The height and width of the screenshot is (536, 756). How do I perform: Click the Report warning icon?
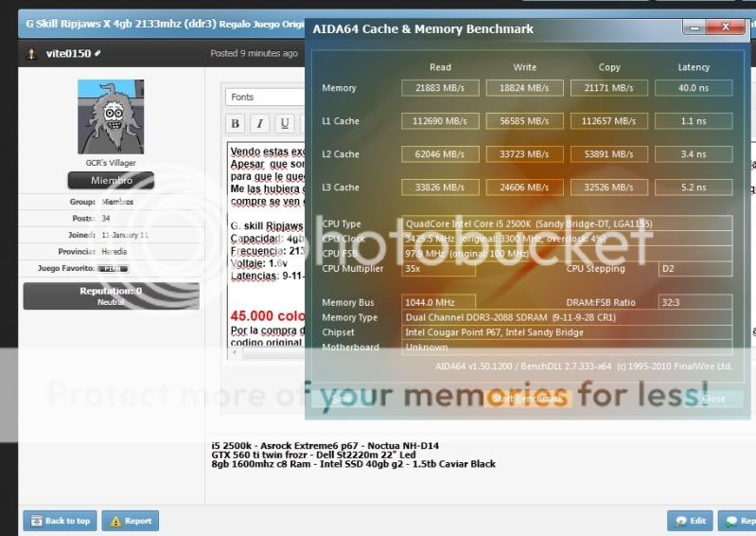click(114, 521)
